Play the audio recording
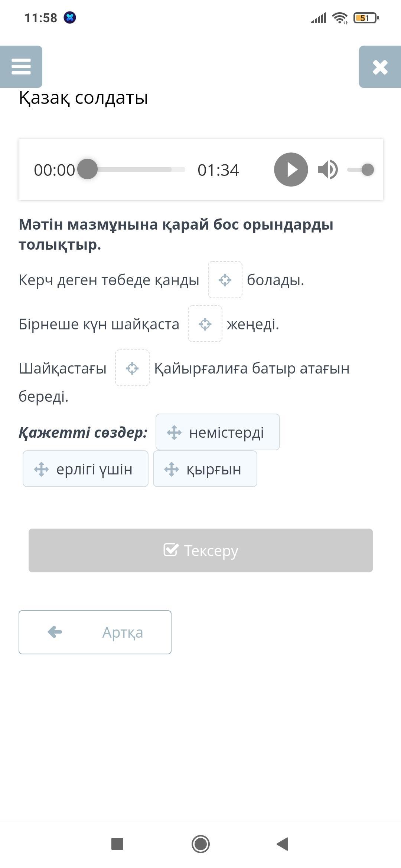 click(x=291, y=170)
